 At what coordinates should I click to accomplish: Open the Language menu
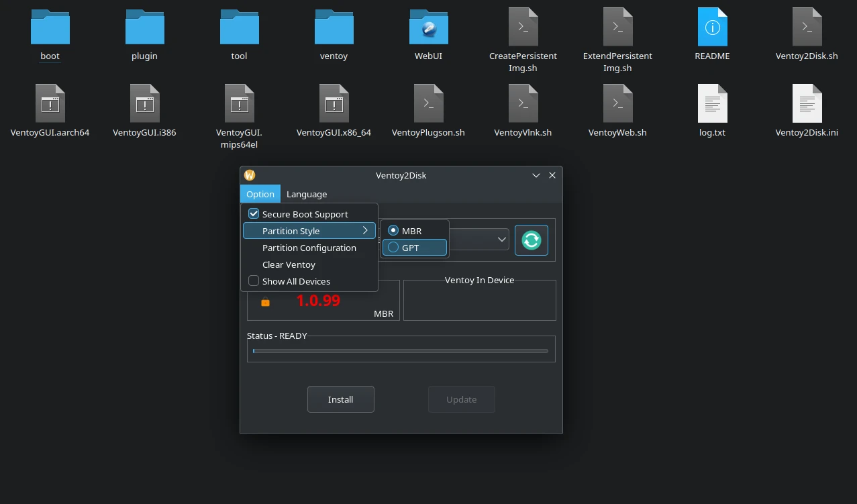tap(307, 194)
